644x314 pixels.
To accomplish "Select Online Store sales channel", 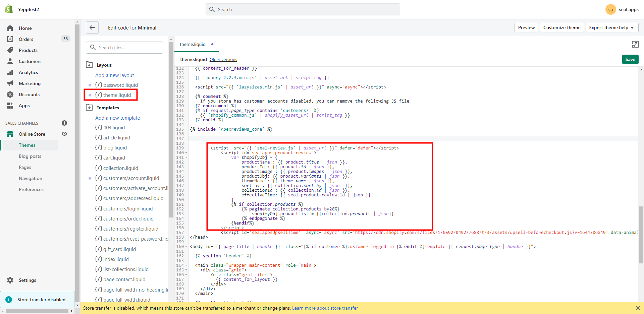I will (32, 134).
